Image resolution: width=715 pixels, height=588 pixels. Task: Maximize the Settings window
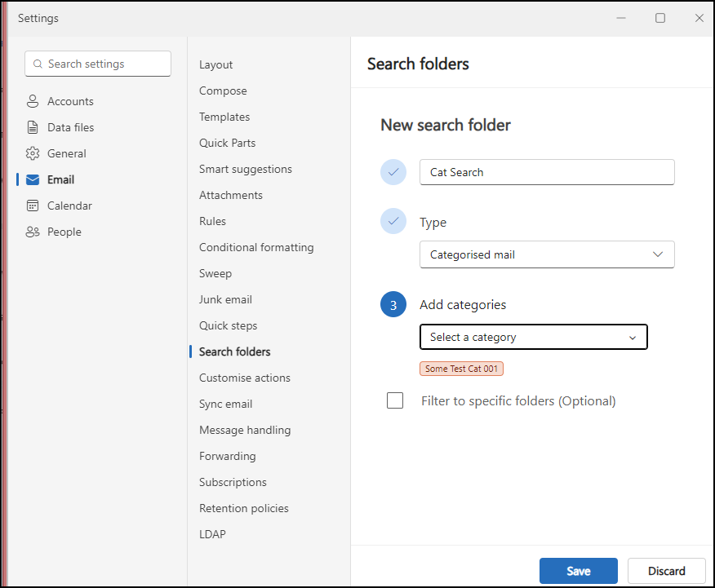[x=659, y=18]
